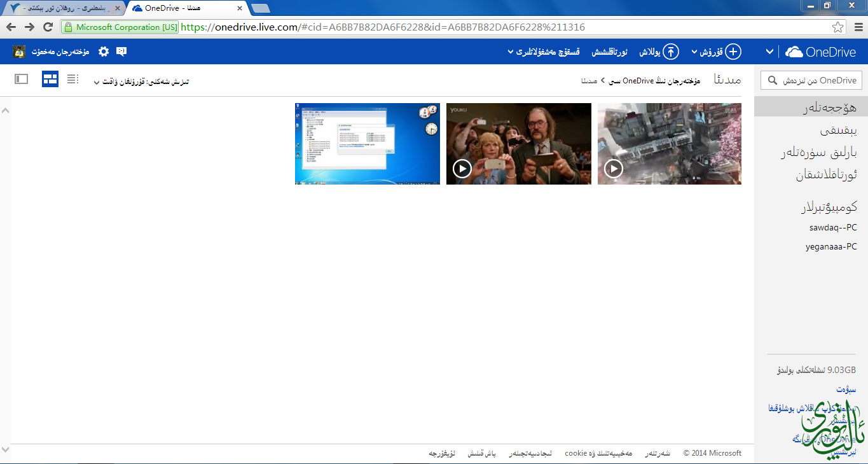
Task: Click the OneDrive root breadcrumb link
Action: [654, 81]
